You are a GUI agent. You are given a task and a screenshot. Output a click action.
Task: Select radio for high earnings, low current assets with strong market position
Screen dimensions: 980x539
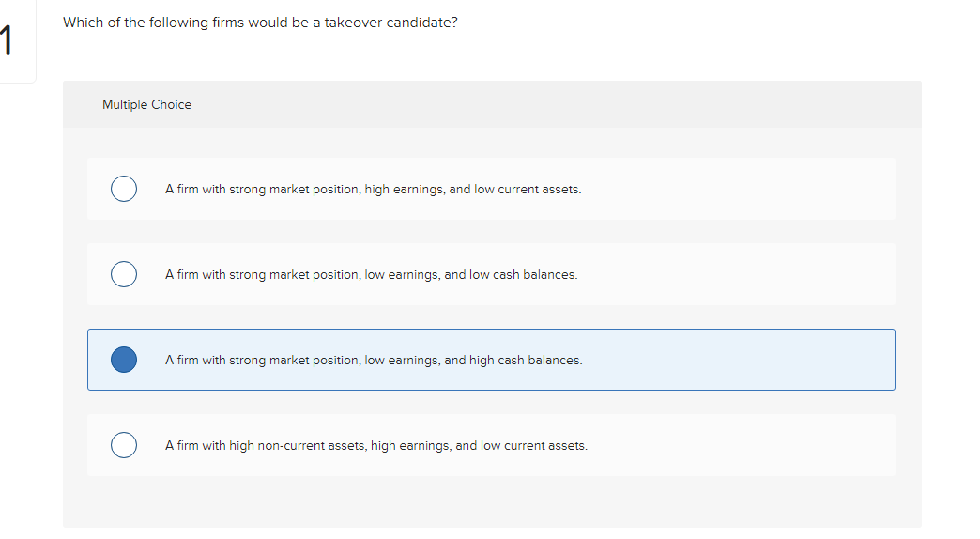(124, 189)
